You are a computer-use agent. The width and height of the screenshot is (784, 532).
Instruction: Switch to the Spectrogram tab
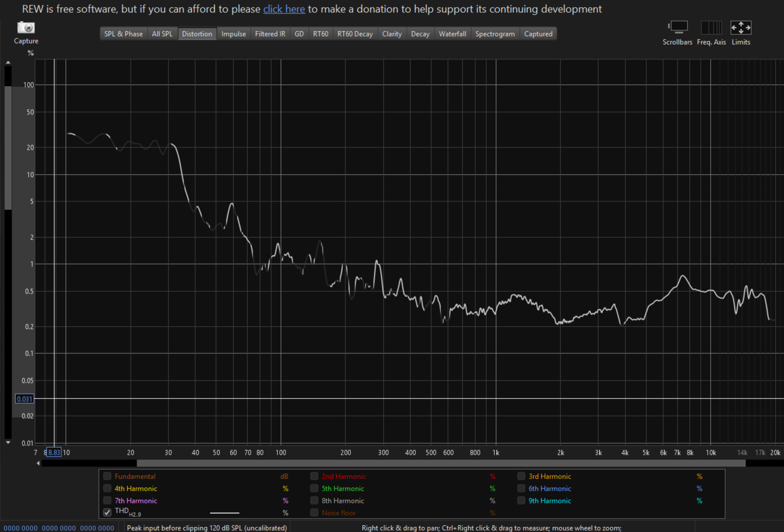point(495,34)
